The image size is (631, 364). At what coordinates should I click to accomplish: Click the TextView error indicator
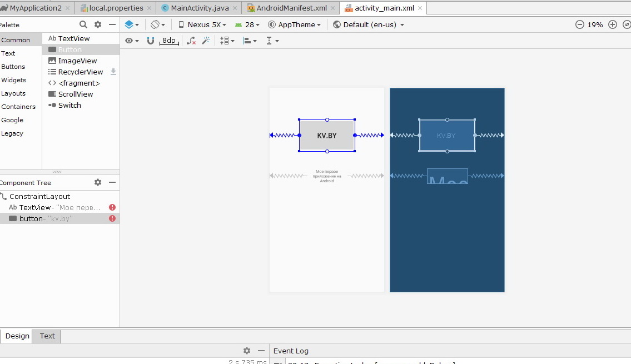click(x=112, y=207)
